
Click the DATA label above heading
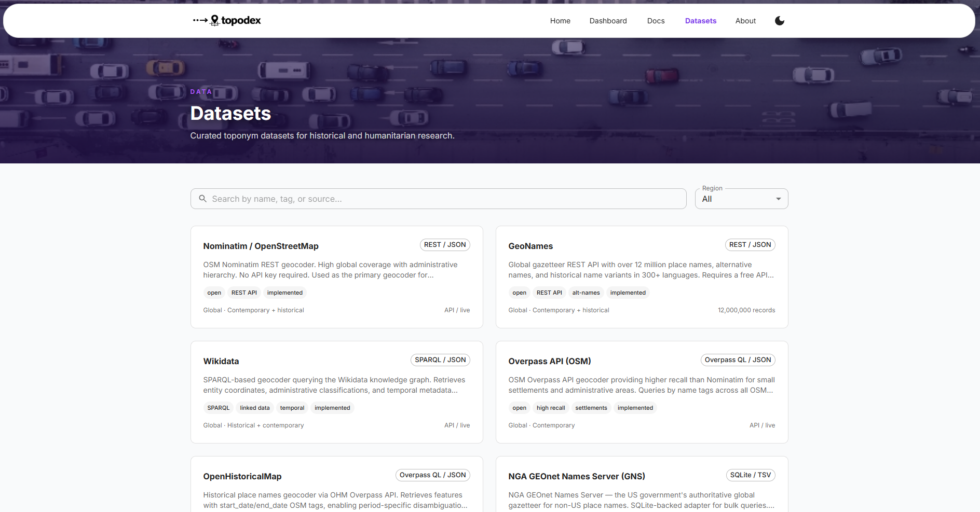[x=201, y=91]
